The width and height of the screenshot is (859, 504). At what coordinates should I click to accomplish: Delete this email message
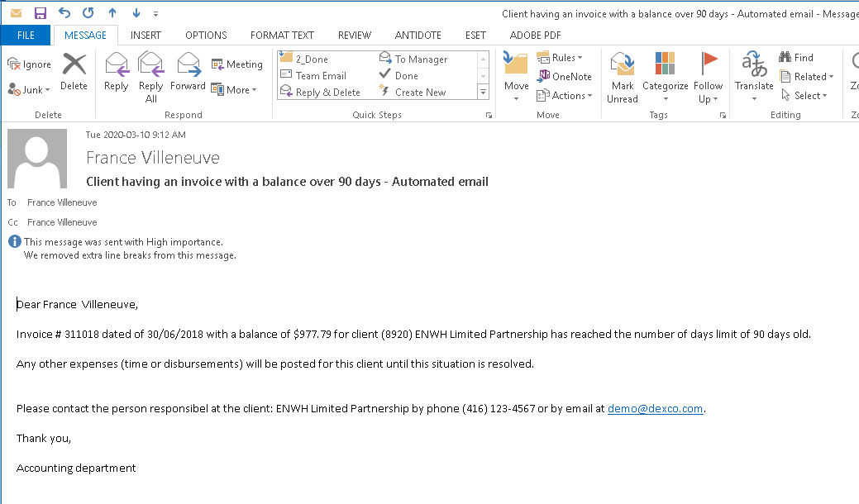coord(74,72)
